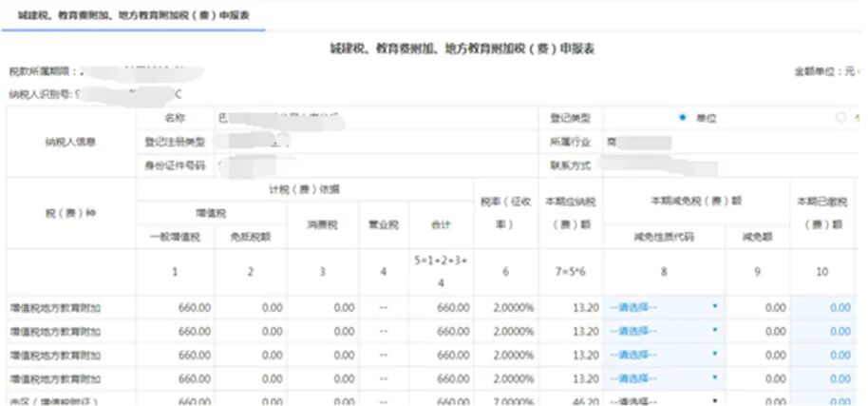Image resolution: width=868 pixels, height=406 pixels.
Task: Select the 单位 radio button
Action: point(683,117)
